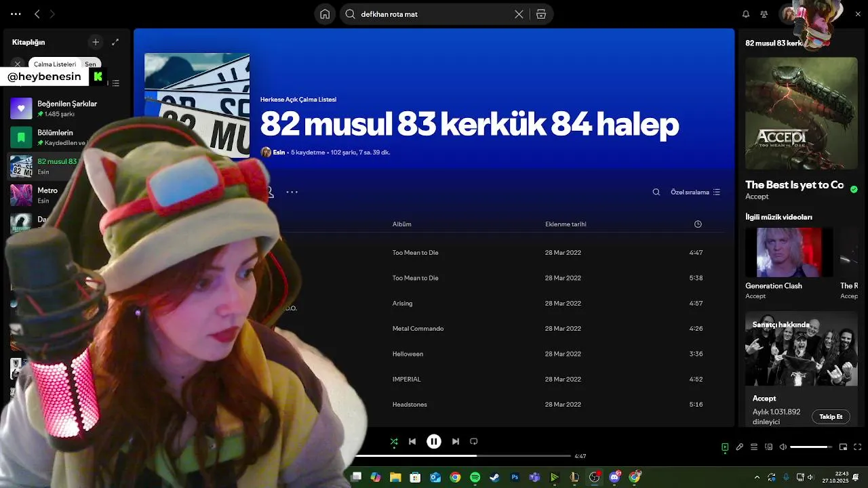Open Photoshop from the taskbar
The image size is (868, 488).
[515, 477]
